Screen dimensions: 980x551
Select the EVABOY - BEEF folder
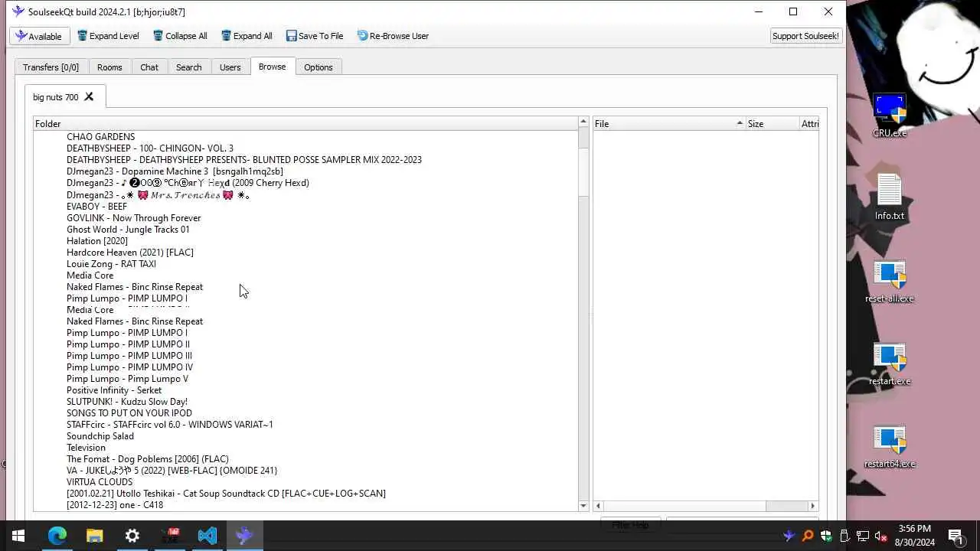pos(96,206)
